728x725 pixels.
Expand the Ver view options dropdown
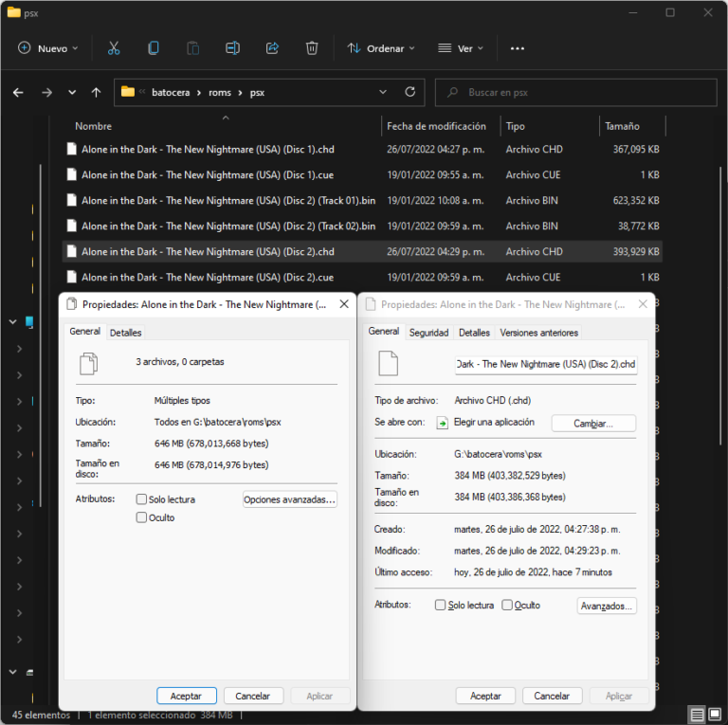pyautogui.click(x=461, y=48)
